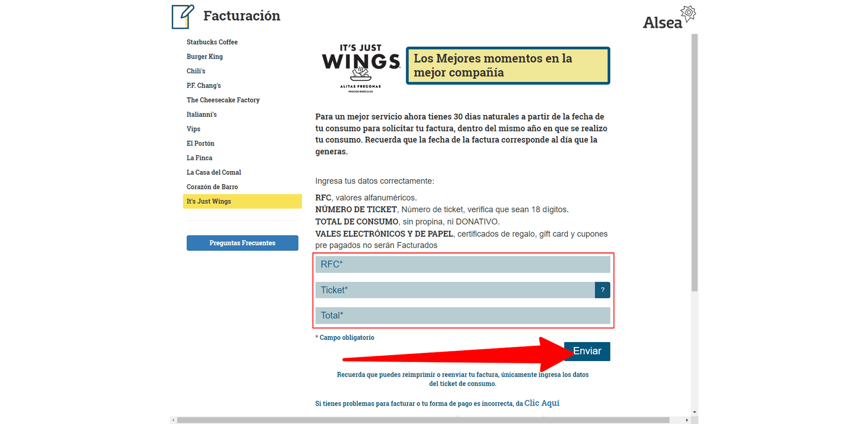Click the '* Campo obligatorio' note
Viewport: 868px width, 424px height.
[345, 338]
